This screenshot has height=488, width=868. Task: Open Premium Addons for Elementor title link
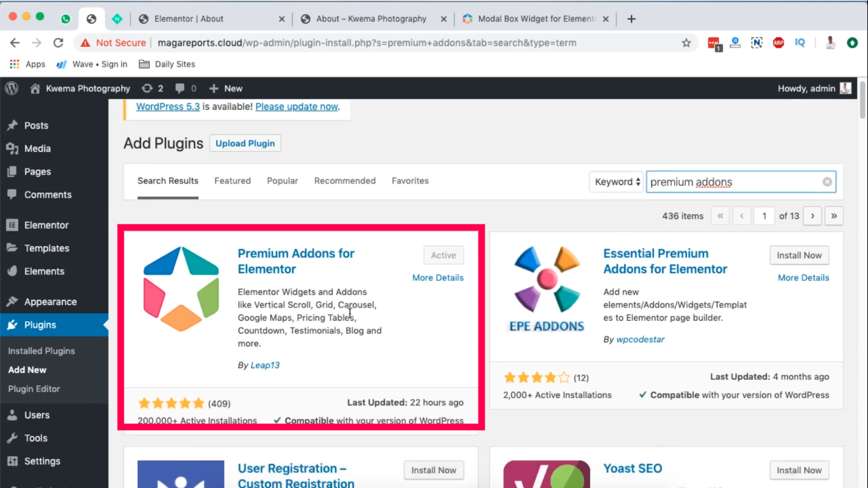click(296, 261)
